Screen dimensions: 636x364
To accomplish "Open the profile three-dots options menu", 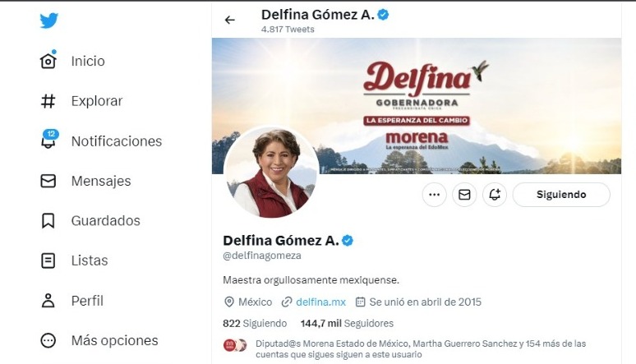I will (x=435, y=195).
